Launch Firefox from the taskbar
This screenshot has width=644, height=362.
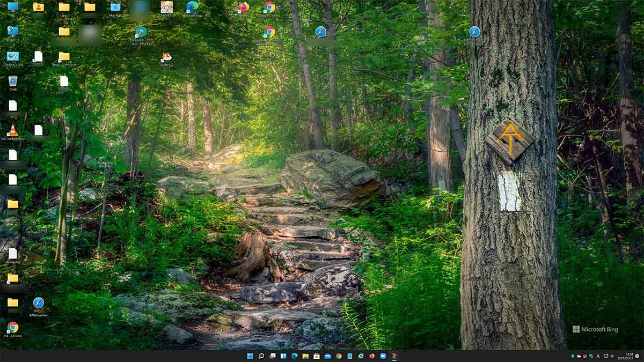point(372,356)
